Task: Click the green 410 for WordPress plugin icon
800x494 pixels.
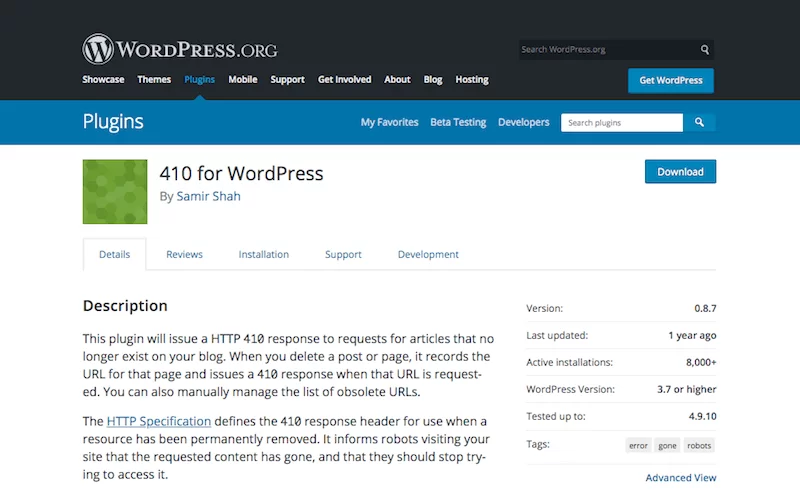Action: click(x=115, y=191)
